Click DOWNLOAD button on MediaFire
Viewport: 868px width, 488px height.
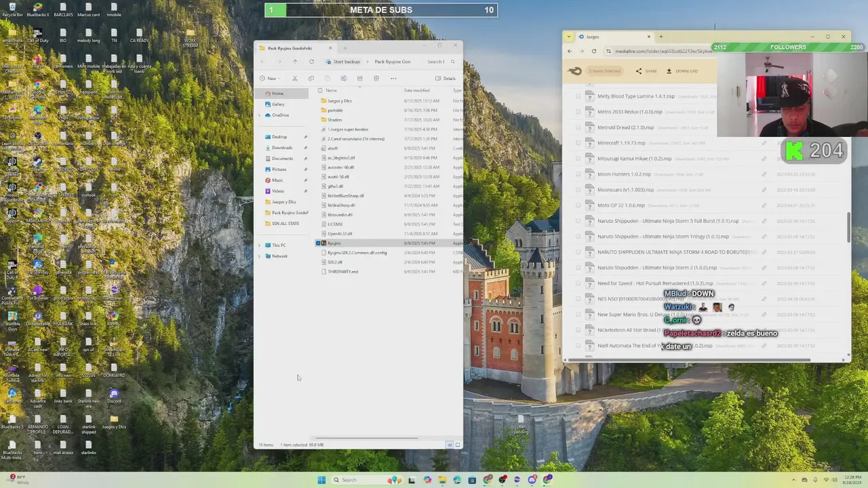click(682, 71)
